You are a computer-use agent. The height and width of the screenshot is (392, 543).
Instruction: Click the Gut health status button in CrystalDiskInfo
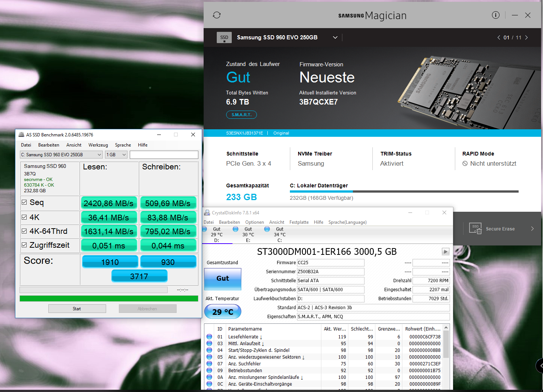(x=223, y=278)
